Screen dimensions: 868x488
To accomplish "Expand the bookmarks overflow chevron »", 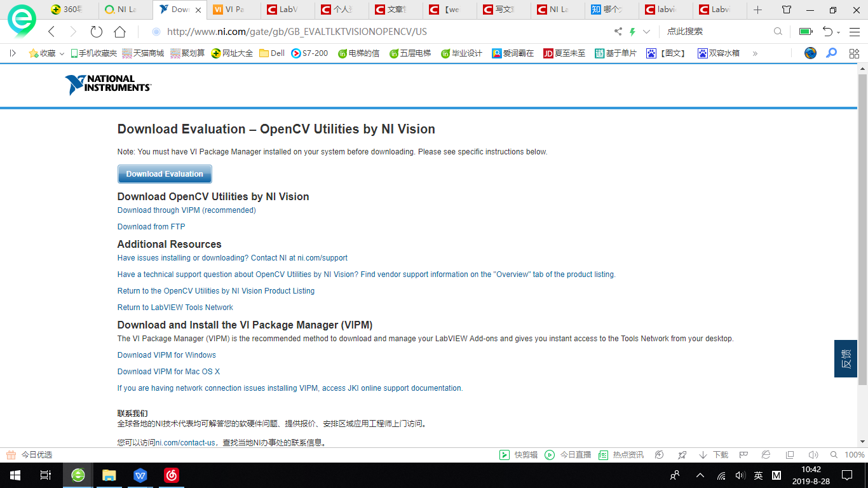I will (x=756, y=53).
